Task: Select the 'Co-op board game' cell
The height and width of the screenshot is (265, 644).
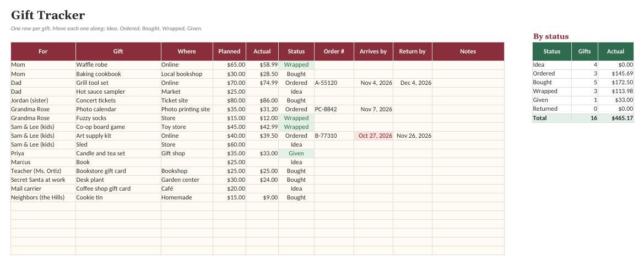Action: pyautogui.click(x=118, y=127)
